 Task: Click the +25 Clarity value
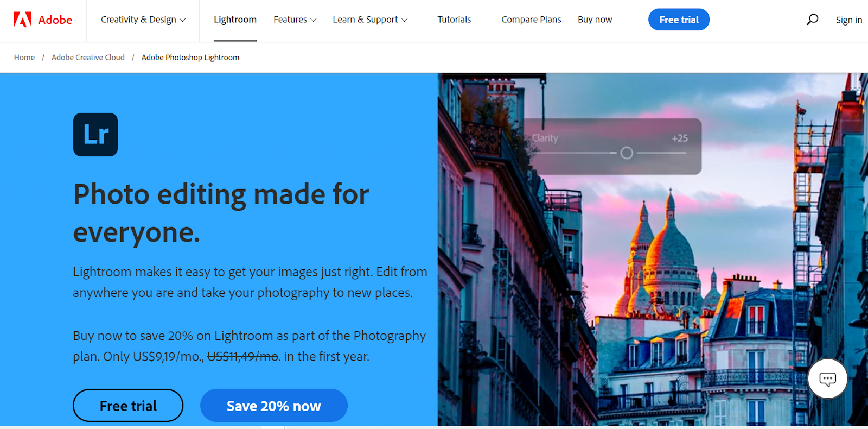(x=680, y=138)
